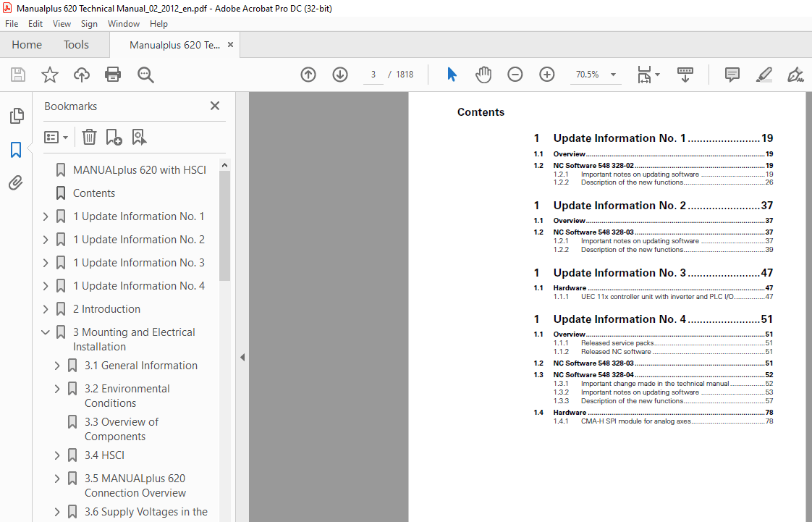Open the search magnifier tool
The image size is (812, 522).
click(145, 75)
